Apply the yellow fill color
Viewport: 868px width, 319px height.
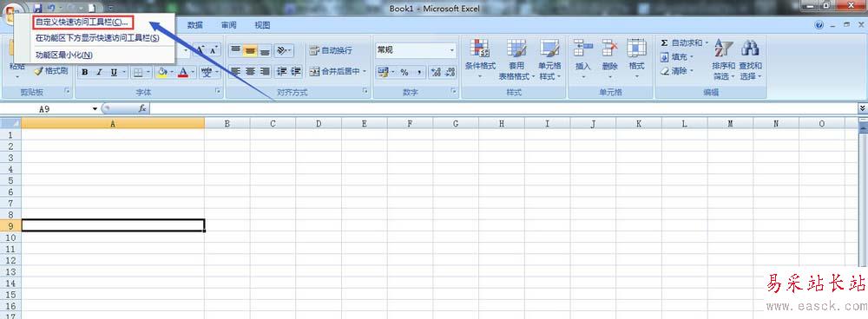162,72
